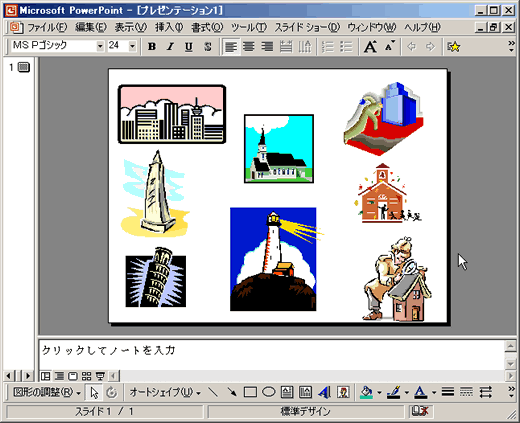Choose the Arrow drawing tool
This screenshot has width=520, height=423.
pyautogui.click(x=232, y=392)
